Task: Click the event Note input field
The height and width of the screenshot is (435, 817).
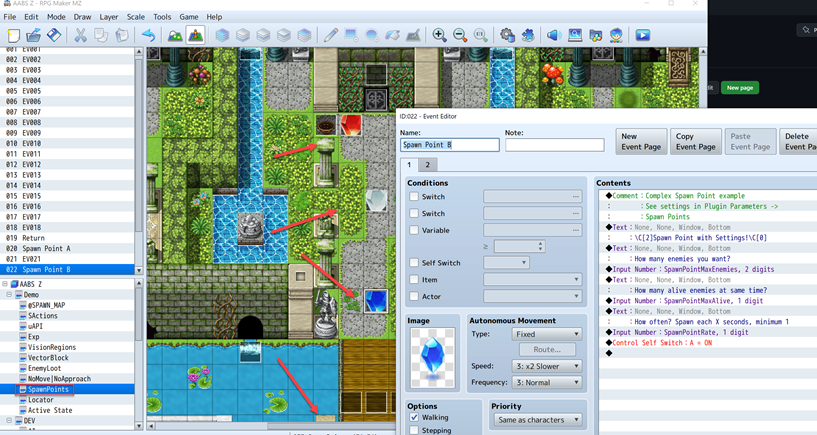Action: click(554, 145)
